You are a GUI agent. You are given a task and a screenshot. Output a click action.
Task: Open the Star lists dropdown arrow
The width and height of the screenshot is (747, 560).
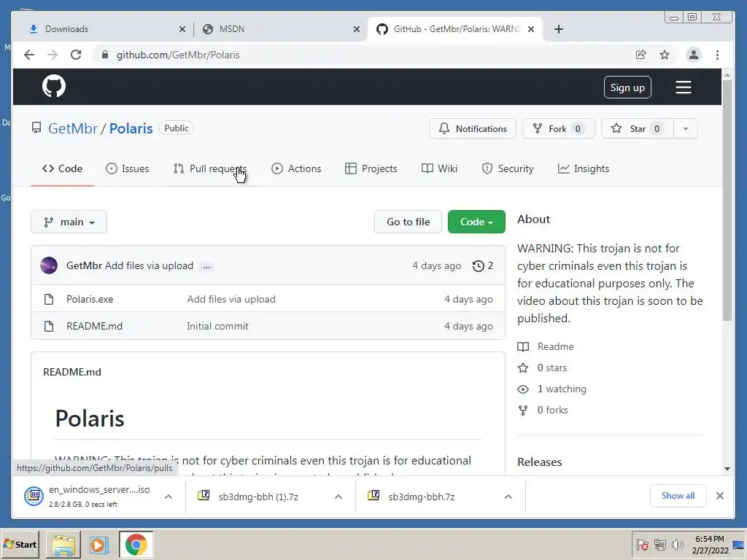tap(686, 128)
